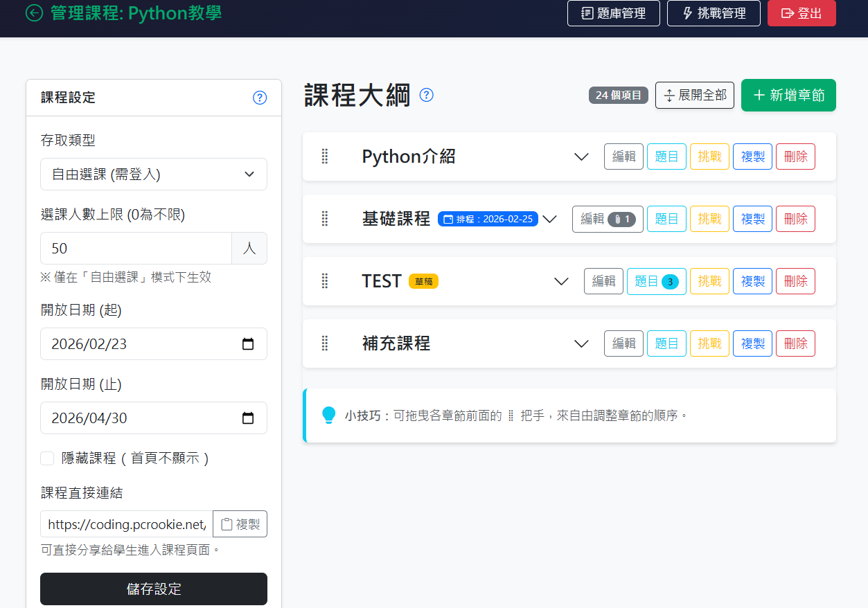Expand the TEST chapter chevron
868x608 pixels.
click(561, 282)
